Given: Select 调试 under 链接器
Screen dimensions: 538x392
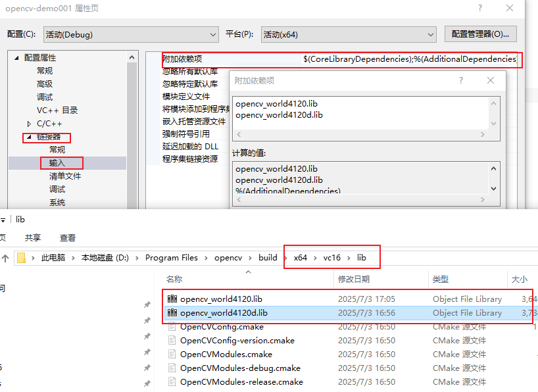Looking at the screenshot, I should pos(57,189).
